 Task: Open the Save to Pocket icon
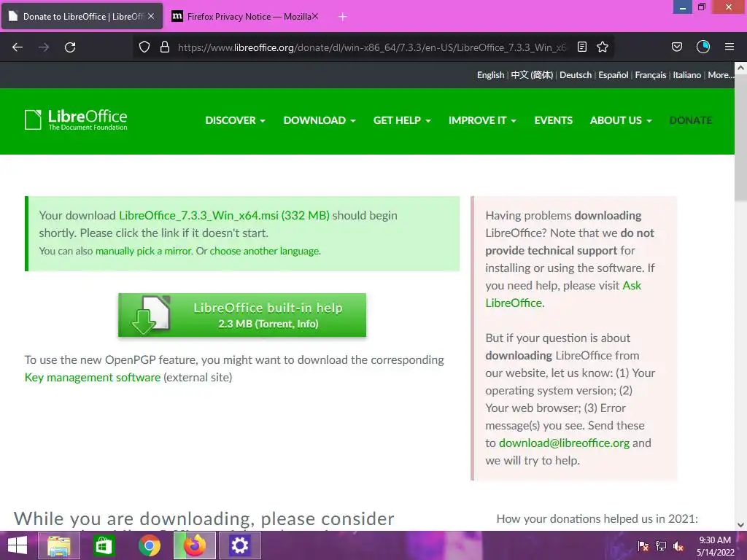(x=676, y=47)
